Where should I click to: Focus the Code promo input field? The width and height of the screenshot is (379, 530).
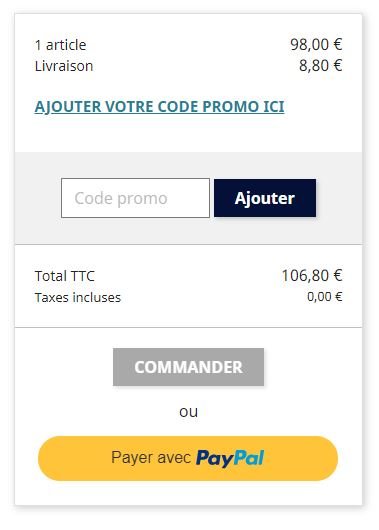click(x=135, y=198)
